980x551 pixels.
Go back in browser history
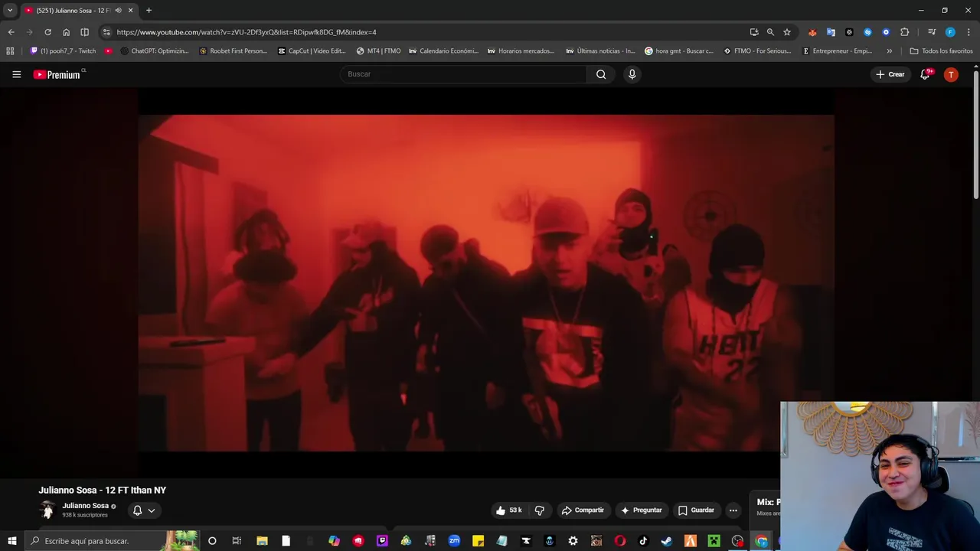(x=11, y=32)
